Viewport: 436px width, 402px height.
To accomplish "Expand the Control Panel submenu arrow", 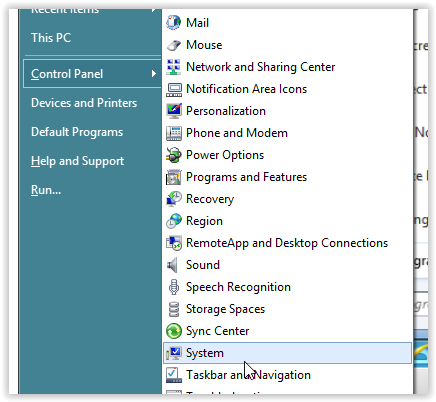I will click(x=154, y=74).
